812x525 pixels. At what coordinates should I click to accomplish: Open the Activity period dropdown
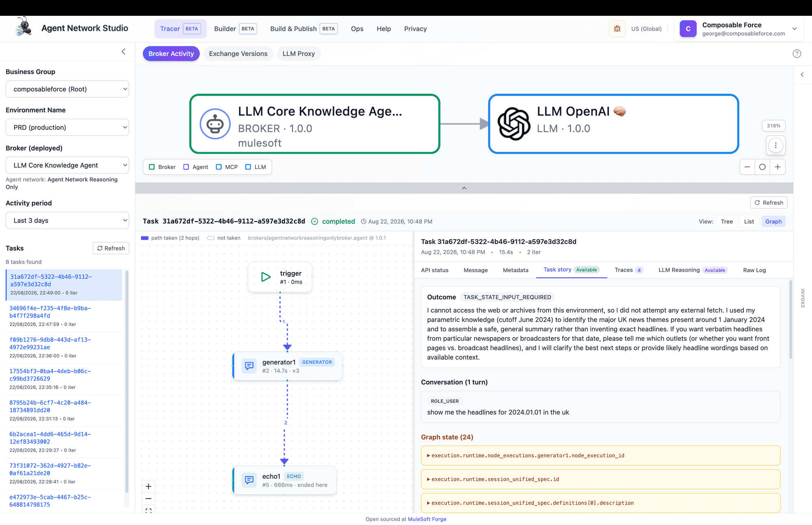click(67, 220)
